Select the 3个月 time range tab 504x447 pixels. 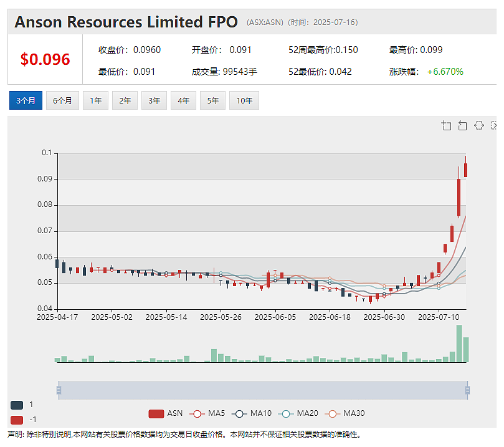(x=26, y=100)
